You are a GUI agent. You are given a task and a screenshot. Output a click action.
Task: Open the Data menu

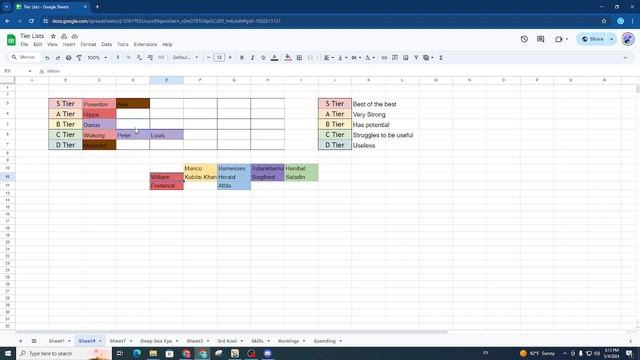107,44
